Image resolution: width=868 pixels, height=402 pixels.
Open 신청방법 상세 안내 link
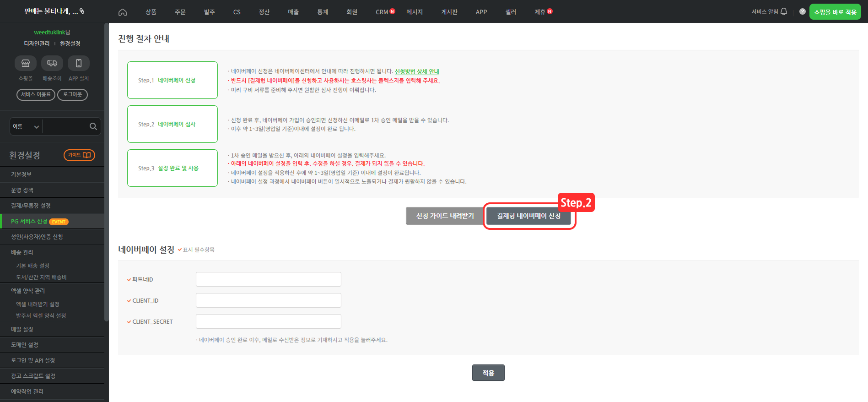(417, 71)
